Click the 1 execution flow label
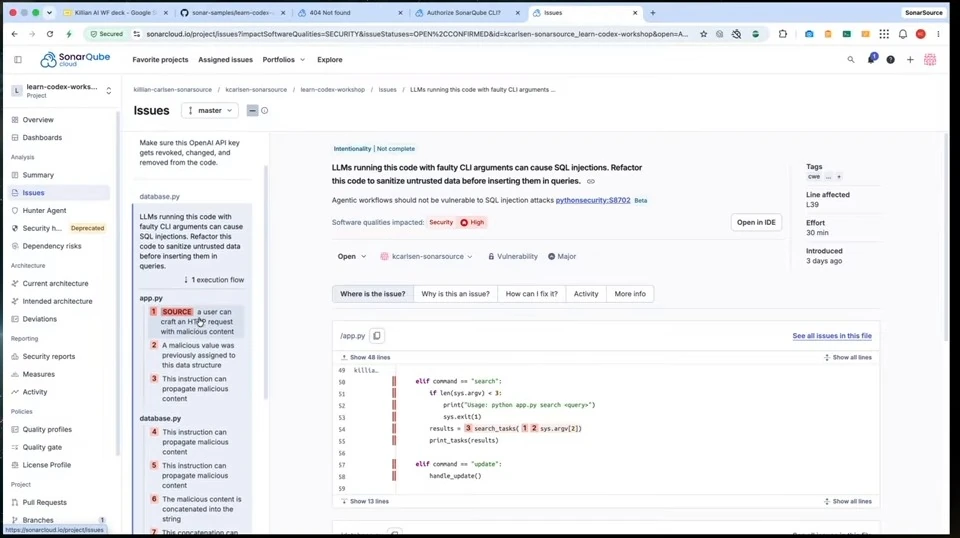This screenshot has height=538, width=960. [214, 280]
